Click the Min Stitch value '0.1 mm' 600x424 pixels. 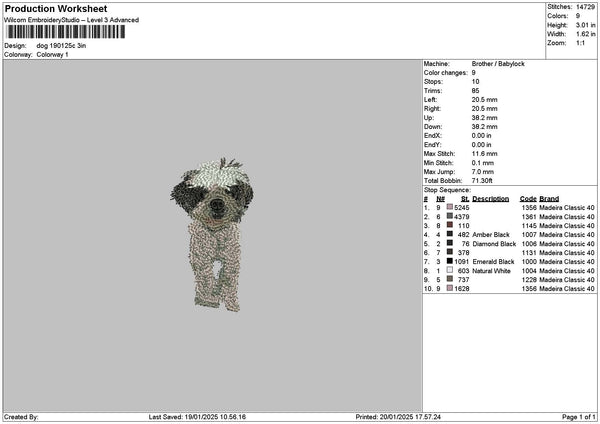483,163
